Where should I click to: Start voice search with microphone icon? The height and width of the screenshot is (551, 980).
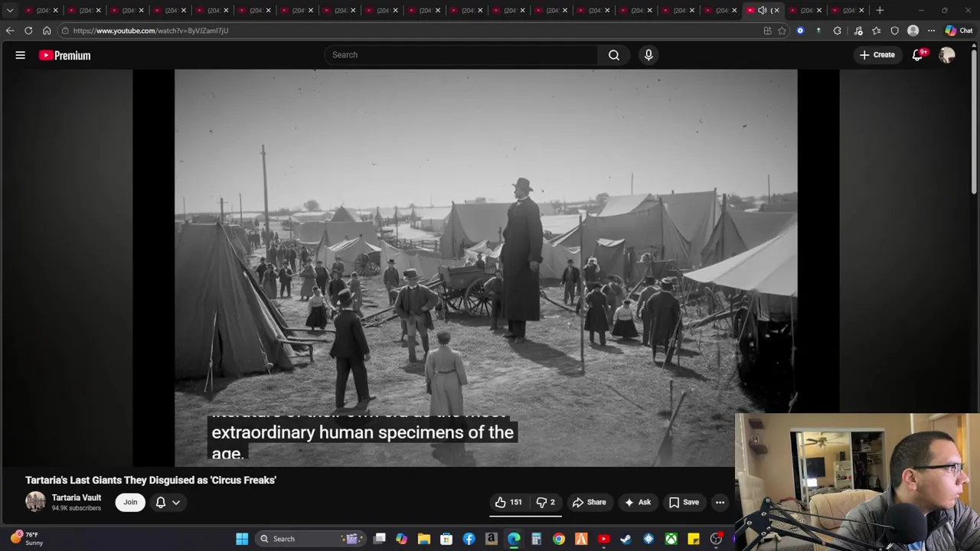pos(648,55)
